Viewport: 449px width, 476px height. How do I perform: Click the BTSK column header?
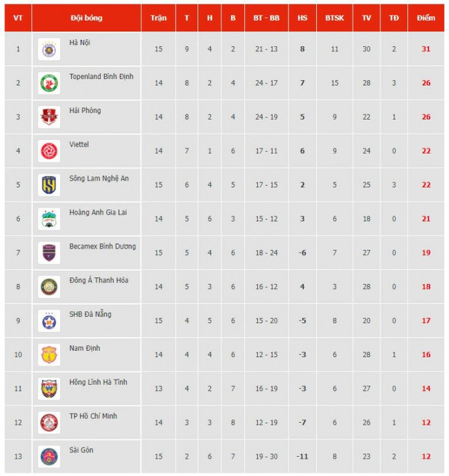(x=334, y=18)
